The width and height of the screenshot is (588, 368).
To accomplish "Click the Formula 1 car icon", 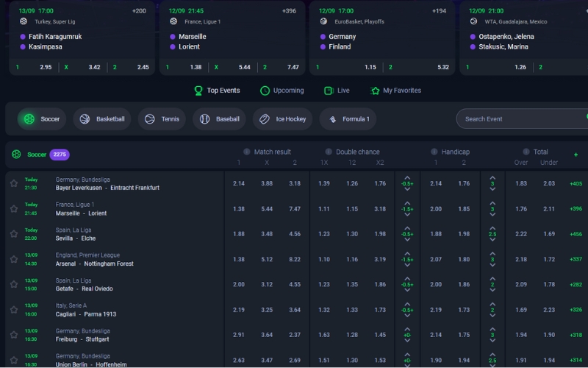I will point(332,119).
